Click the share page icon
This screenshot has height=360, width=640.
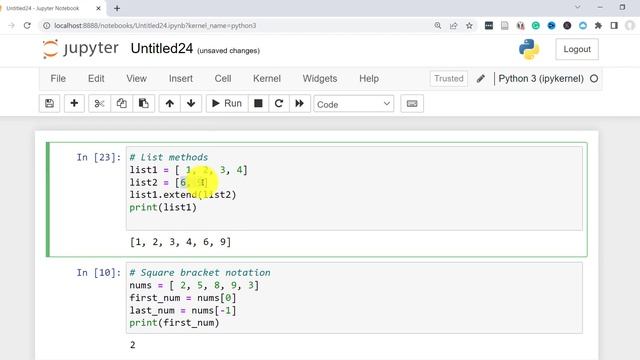click(x=453, y=26)
